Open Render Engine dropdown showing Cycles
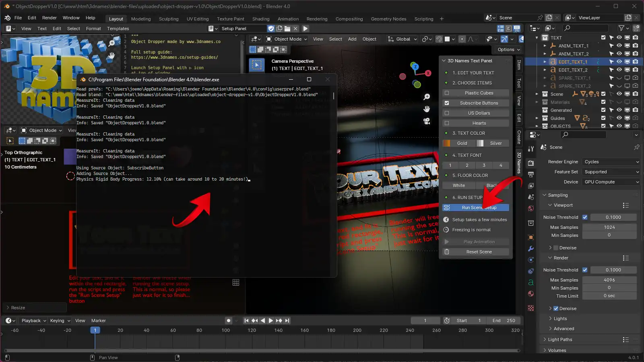 [x=611, y=162]
